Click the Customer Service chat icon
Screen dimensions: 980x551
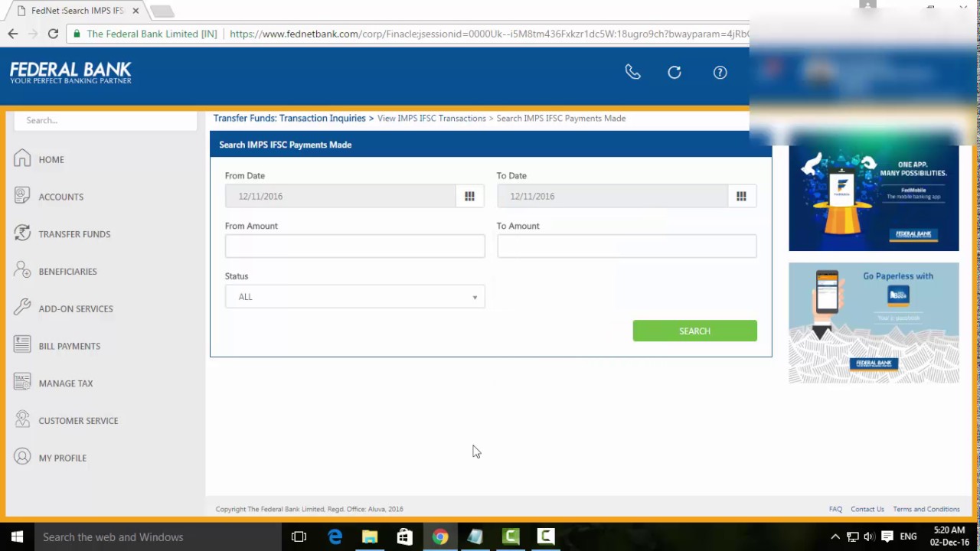(x=22, y=420)
